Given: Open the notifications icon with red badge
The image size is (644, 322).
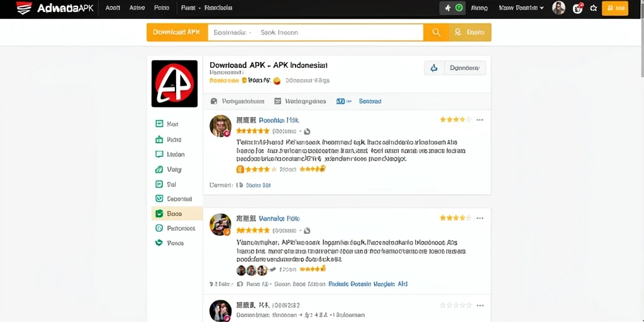Looking at the screenshot, I should click(577, 8).
